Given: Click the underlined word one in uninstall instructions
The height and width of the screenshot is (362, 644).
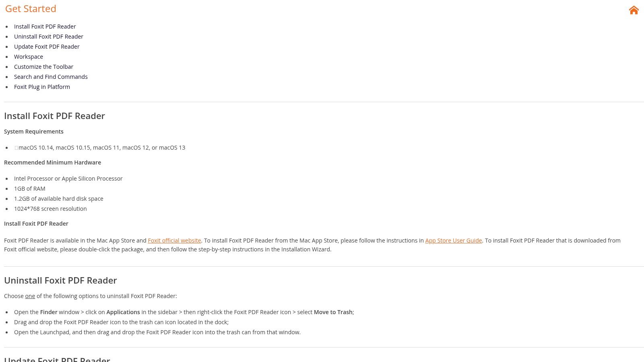Looking at the screenshot, I should pyautogui.click(x=30, y=296).
